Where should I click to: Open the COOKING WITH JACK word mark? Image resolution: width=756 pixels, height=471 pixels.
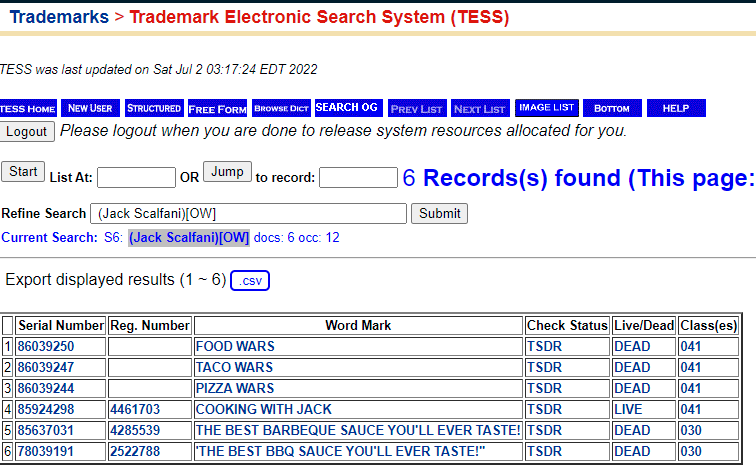click(264, 409)
